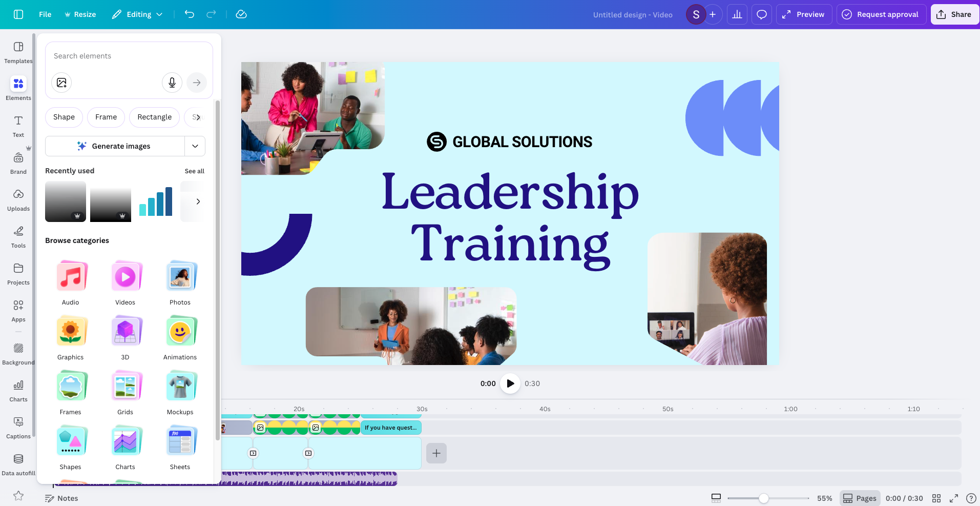Share the design
Screen dimensions: 980x506
954,14
